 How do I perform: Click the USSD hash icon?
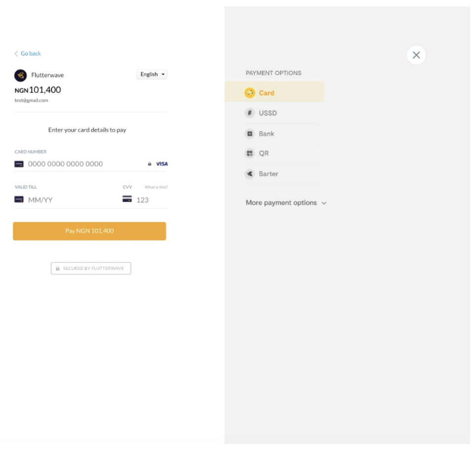[250, 113]
